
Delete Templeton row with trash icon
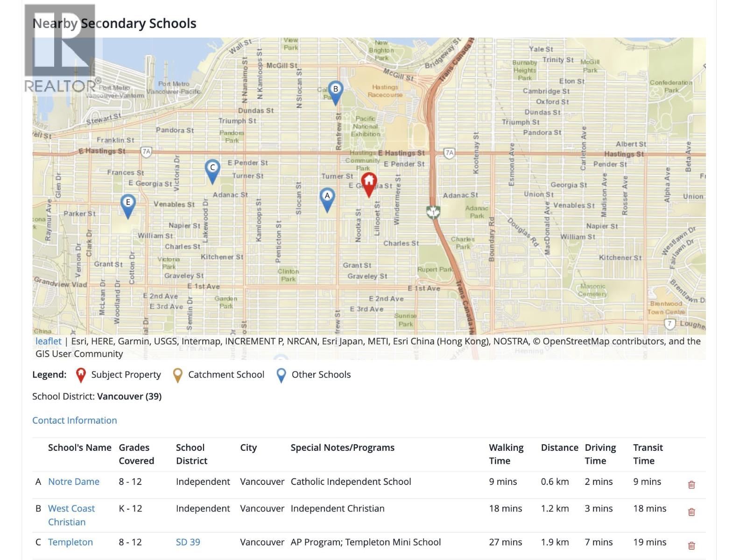(x=691, y=545)
